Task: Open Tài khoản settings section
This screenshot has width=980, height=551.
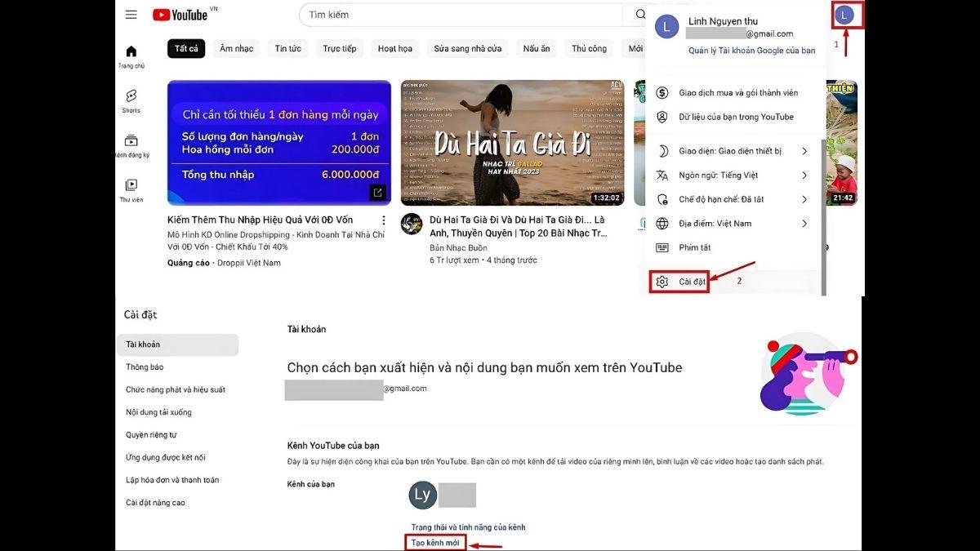Action: [x=178, y=344]
